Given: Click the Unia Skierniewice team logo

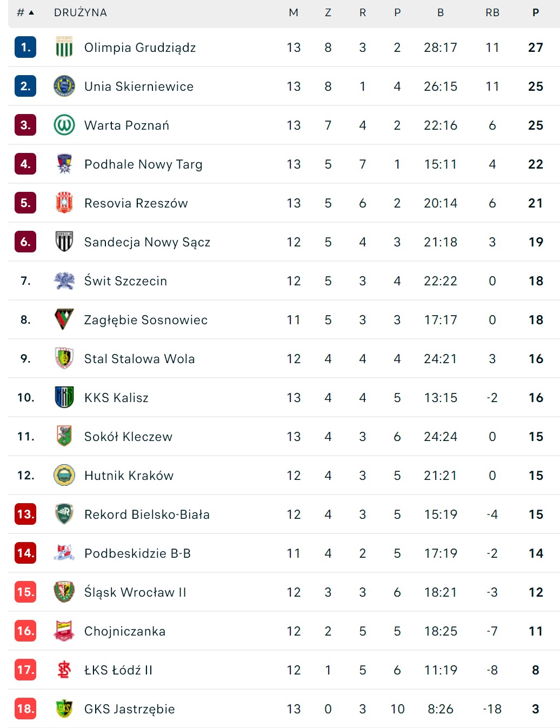Looking at the screenshot, I should click(64, 86).
